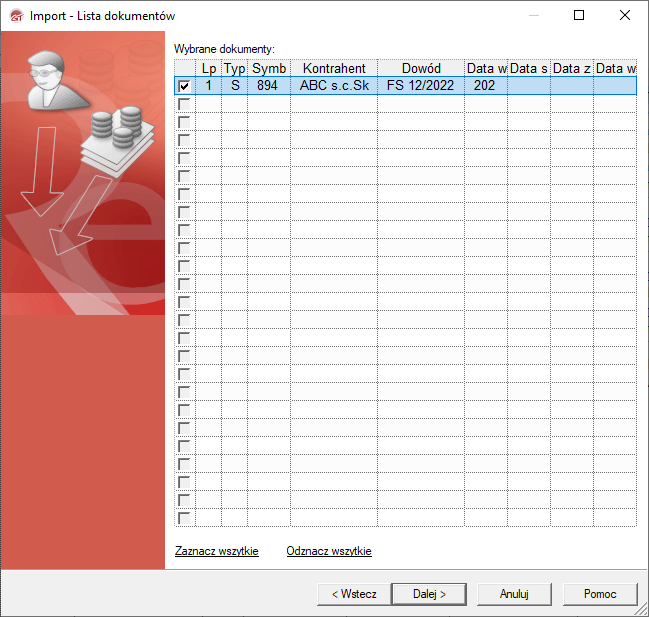Screen dimensions: 649x617
Task: Cancel import with the Anuluj button
Action: click(x=514, y=594)
